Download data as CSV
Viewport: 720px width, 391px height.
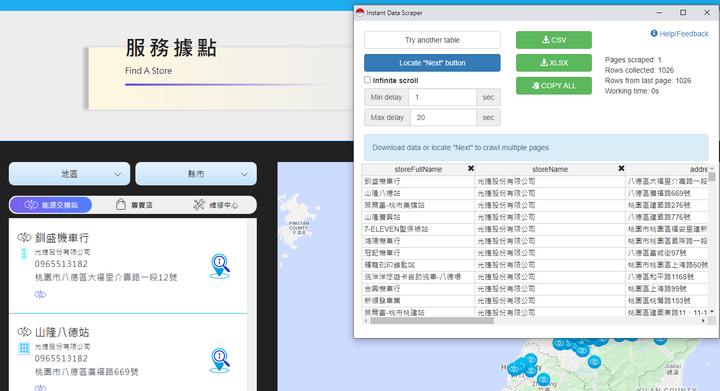click(x=554, y=40)
